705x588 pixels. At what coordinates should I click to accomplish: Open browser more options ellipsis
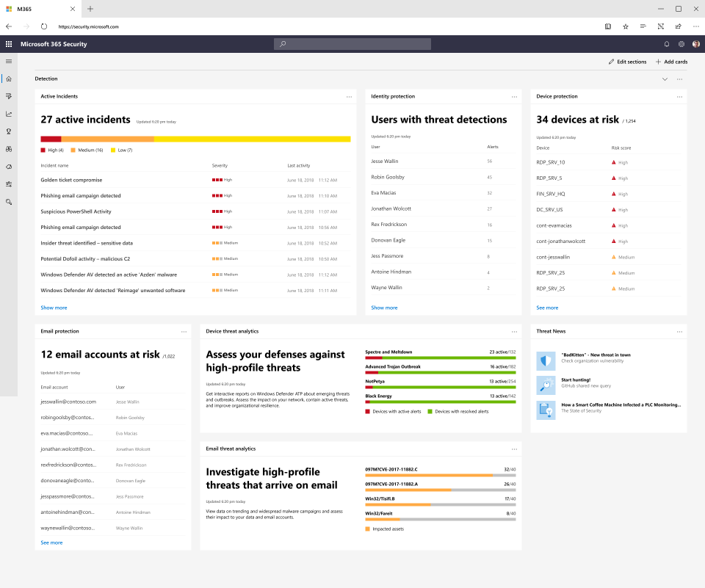(x=696, y=26)
